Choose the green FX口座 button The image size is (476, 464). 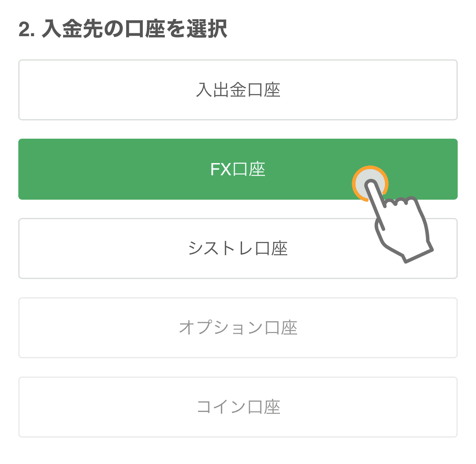(238, 169)
